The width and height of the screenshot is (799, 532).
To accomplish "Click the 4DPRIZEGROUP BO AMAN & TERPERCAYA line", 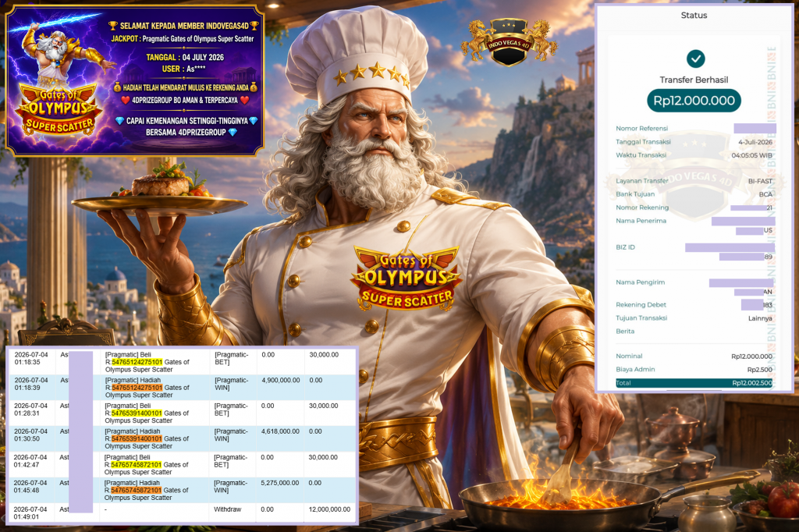I will [x=185, y=100].
